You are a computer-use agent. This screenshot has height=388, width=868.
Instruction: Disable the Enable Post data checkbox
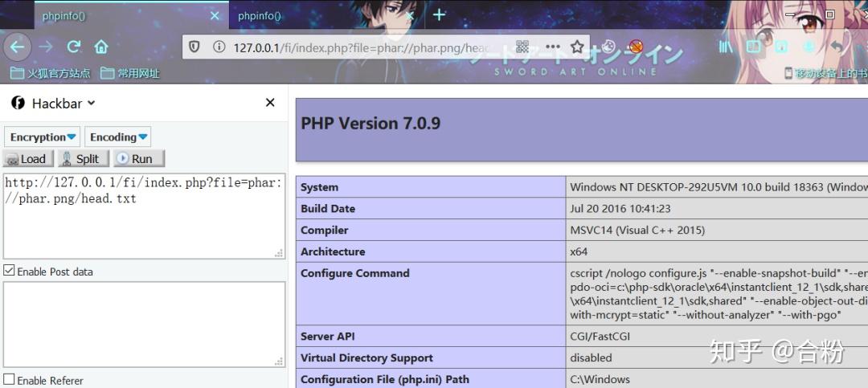9,271
